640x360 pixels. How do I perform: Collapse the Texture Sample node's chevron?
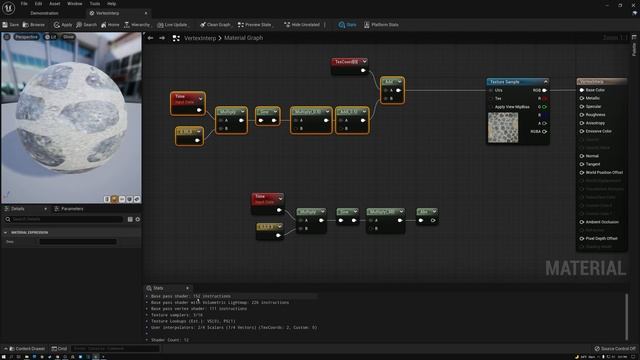pyautogui.click(x=545, y=82)
